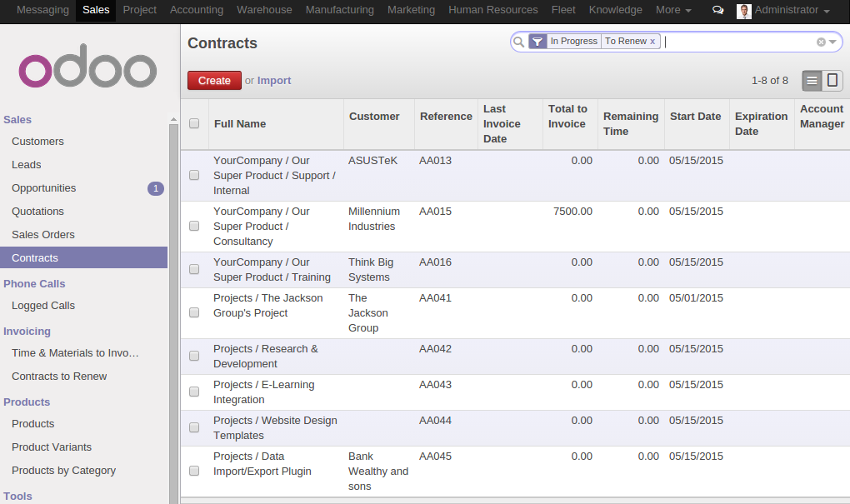
Task: Sort by the Expiration Date column header
Action: click(761, 124)
